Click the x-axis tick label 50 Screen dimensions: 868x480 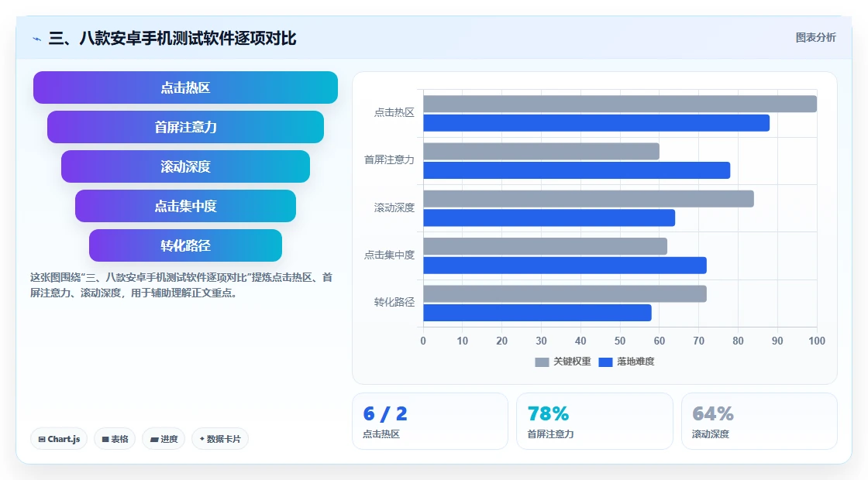[620, 341]
